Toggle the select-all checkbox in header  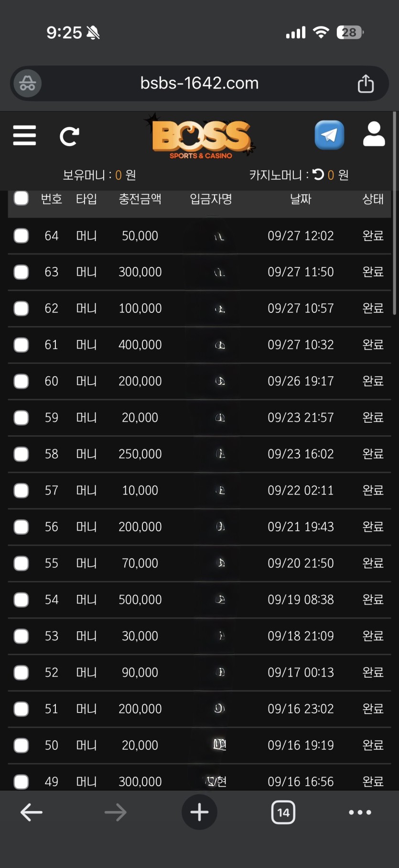[21, 198]
